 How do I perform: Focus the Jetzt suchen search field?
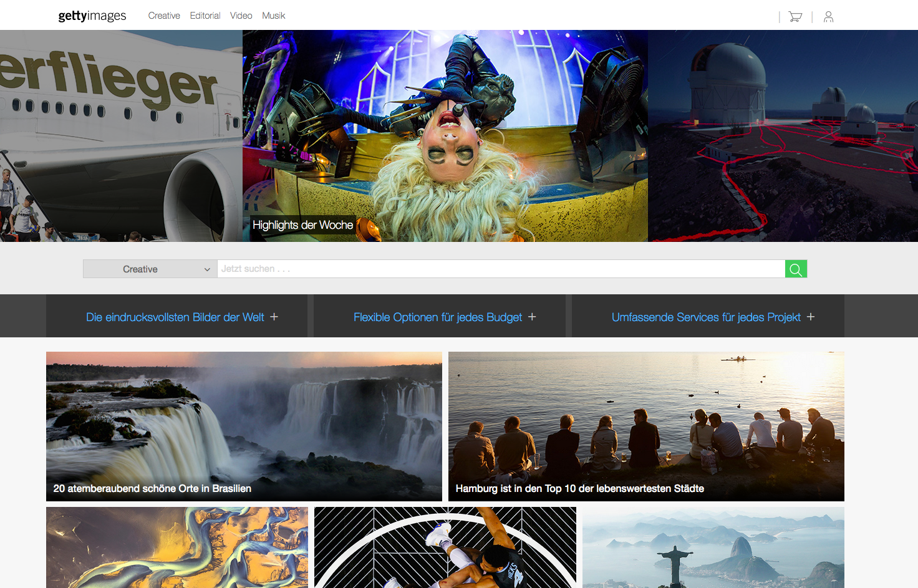point(501,269)
